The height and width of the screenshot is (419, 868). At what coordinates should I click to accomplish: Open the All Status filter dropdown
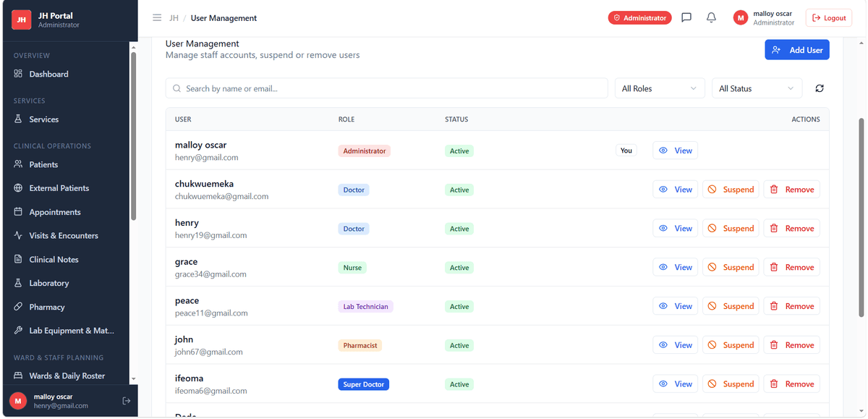click(757, 88)
